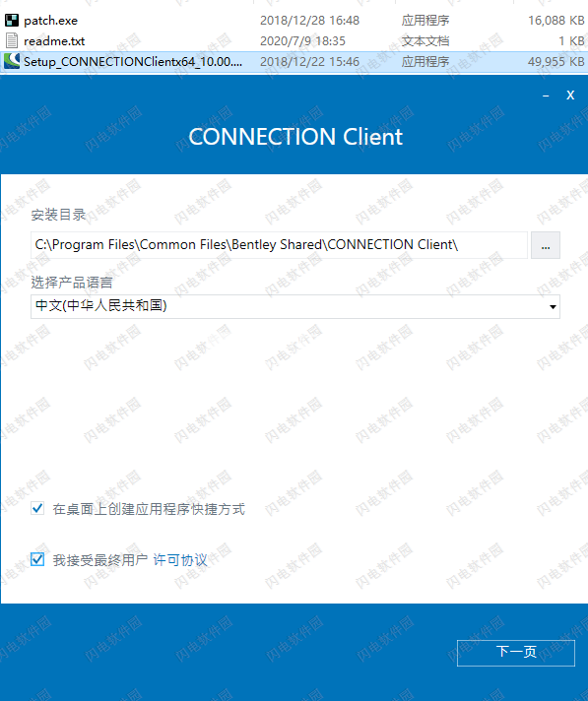Select the readme.txt file name
This screenshot has width=588, height=701.
tap(54, 41)
